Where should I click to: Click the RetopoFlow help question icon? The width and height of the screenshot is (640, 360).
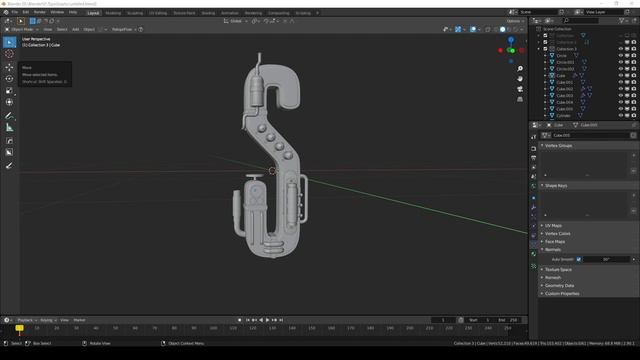click(x=141, y=29)
